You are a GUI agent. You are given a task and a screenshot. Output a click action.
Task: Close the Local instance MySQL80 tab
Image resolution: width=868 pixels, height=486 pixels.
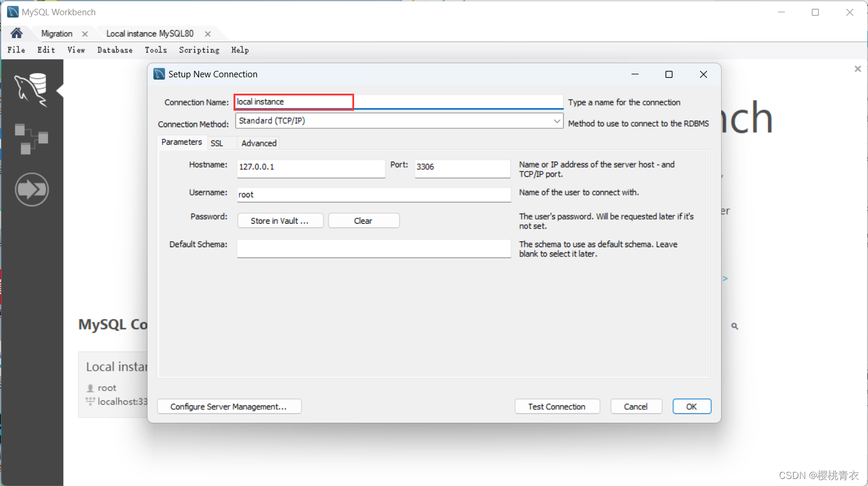coord(208,34)
